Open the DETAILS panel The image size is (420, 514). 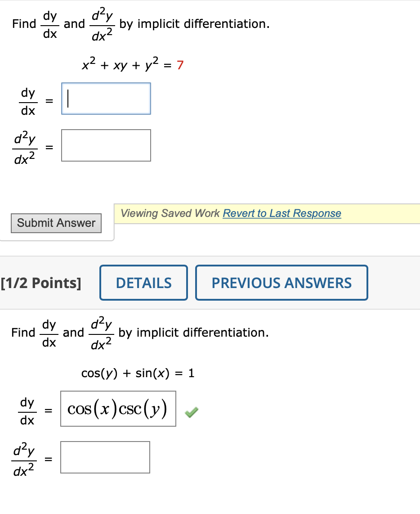[143, 283]
